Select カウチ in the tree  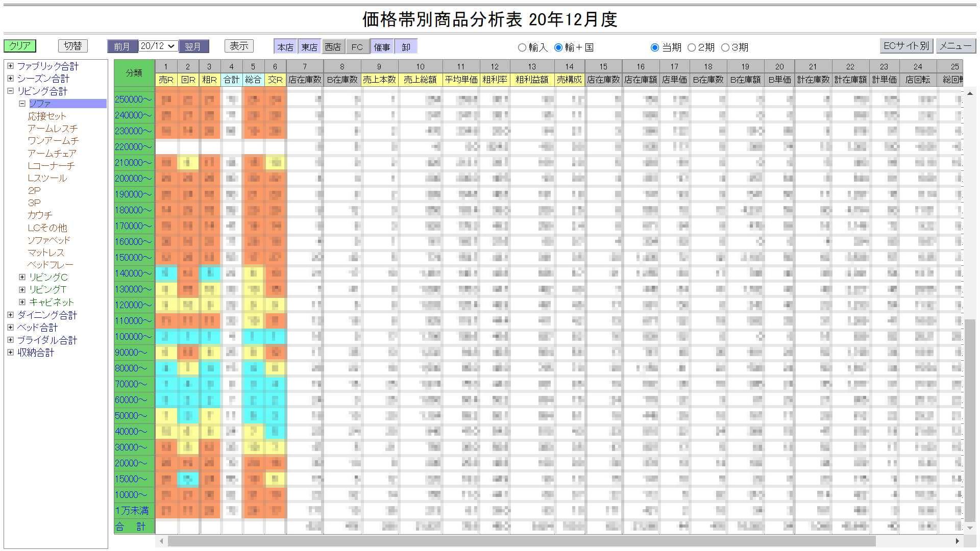coord(40,215)
